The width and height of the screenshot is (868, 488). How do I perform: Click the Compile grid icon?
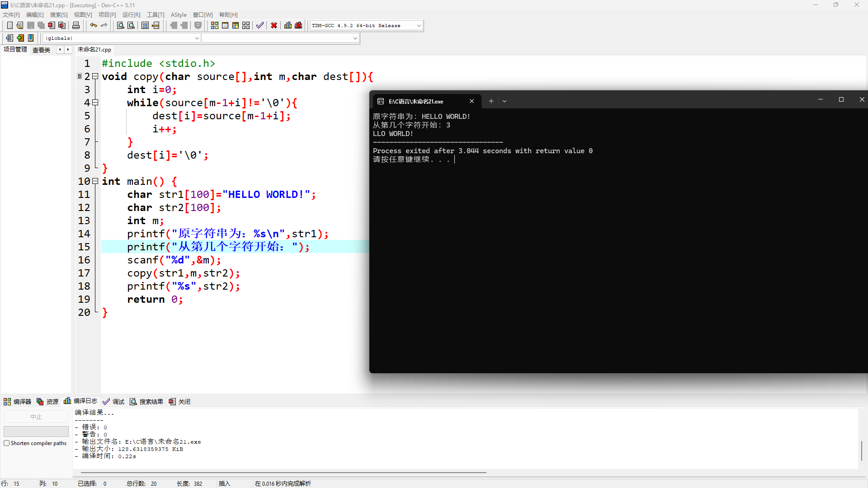(215, 26)
